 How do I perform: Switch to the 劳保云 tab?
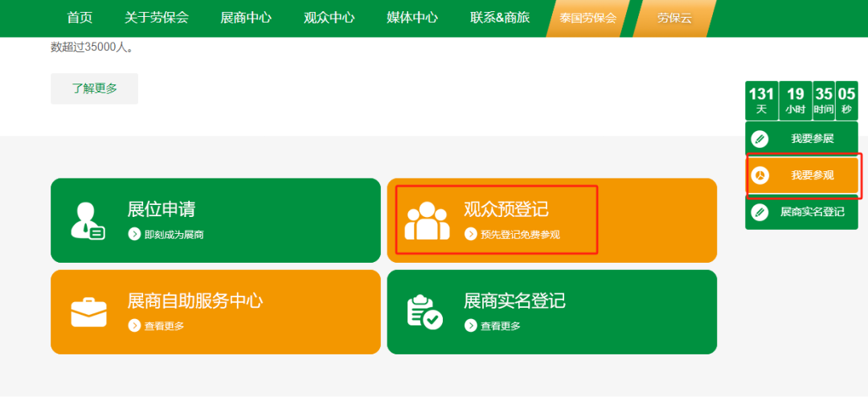click(674, 18)
